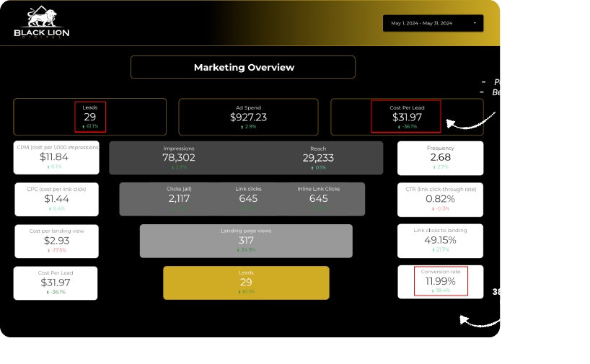The image size is (590, 364).
Task: Select the CTR 0.82% card
Action: (440, 200)
